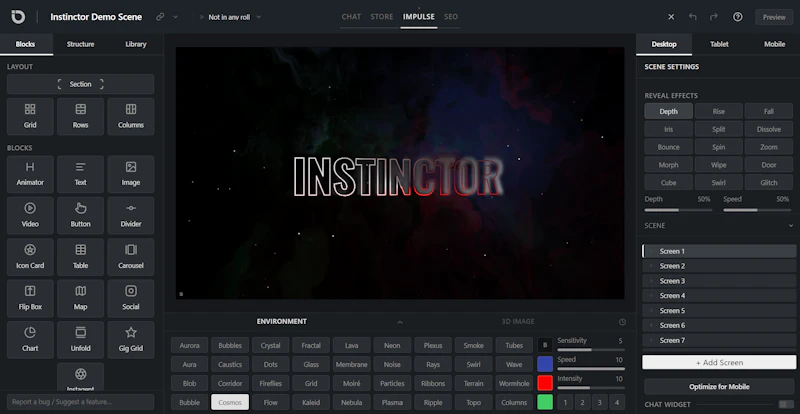This screenshot has height=414, width=800.
Task: Open the red color swatch
Action: point(545,383)
